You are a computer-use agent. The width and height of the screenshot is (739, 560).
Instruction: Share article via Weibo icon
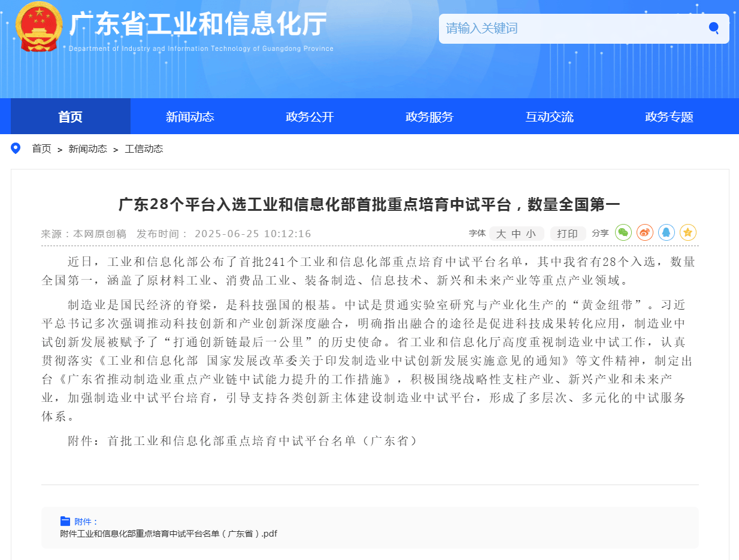click(645, 232)
